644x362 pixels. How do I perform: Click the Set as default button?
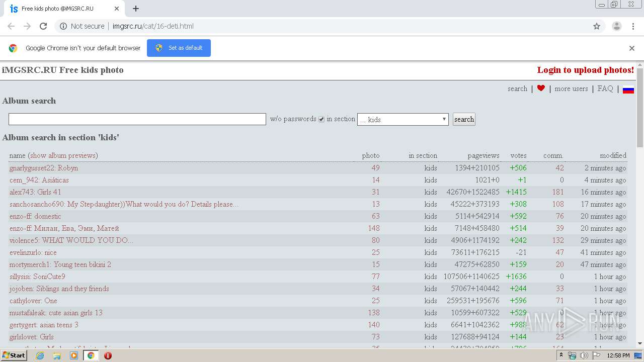179,48
